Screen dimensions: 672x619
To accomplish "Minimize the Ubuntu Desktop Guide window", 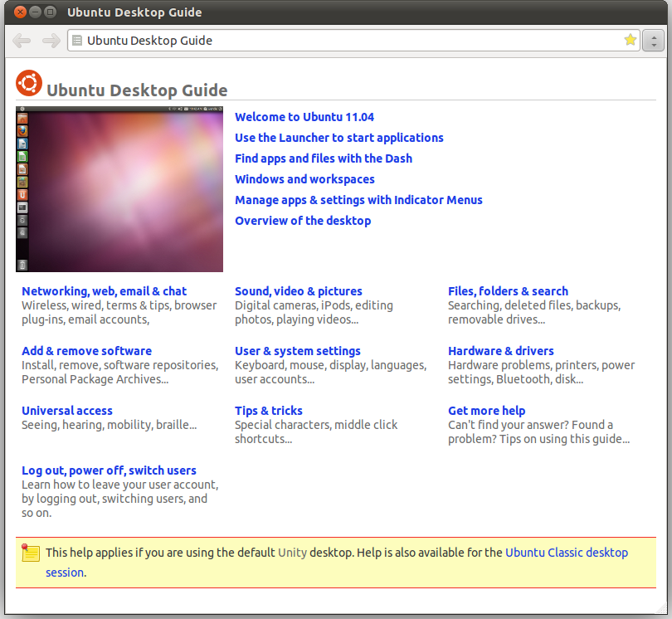I will coord(35,12).
